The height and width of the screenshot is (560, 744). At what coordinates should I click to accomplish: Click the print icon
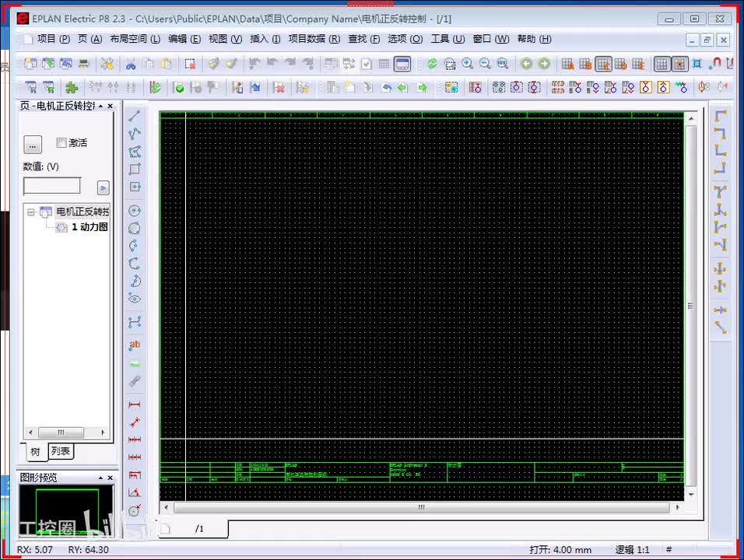[x=84, y=64]
